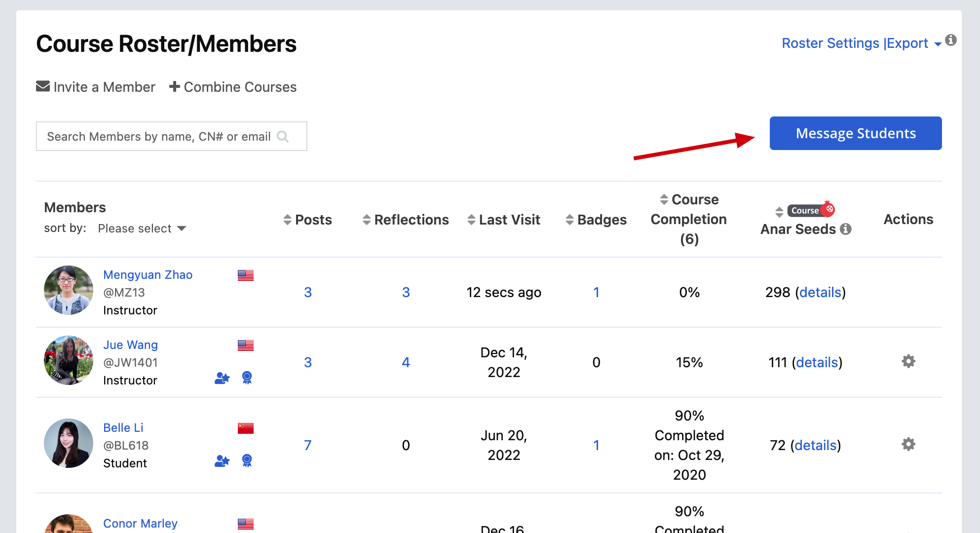Click Jue Wang's '15%' completion cell
Viewport: 980px width, 533px height.
click(x=689, y=362)
